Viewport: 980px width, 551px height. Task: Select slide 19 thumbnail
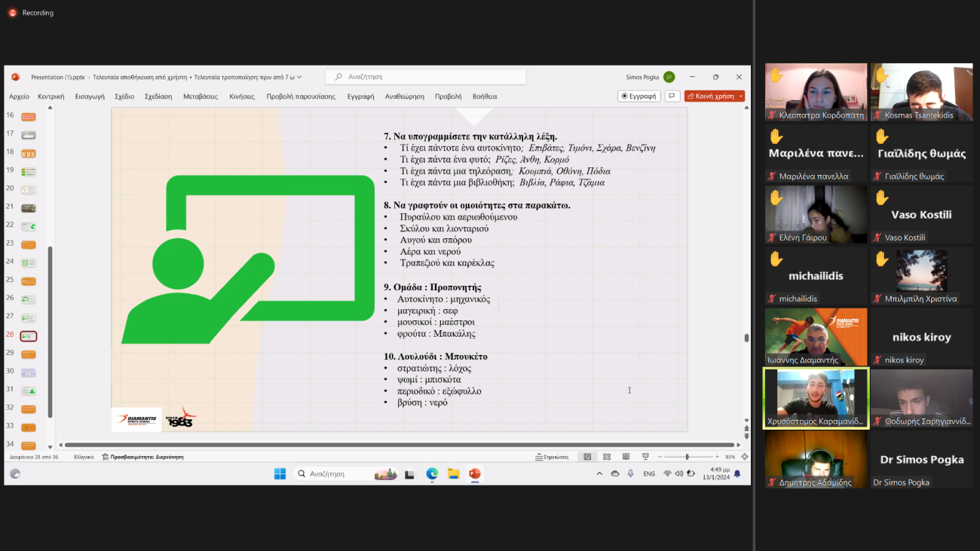coord(29,171)
